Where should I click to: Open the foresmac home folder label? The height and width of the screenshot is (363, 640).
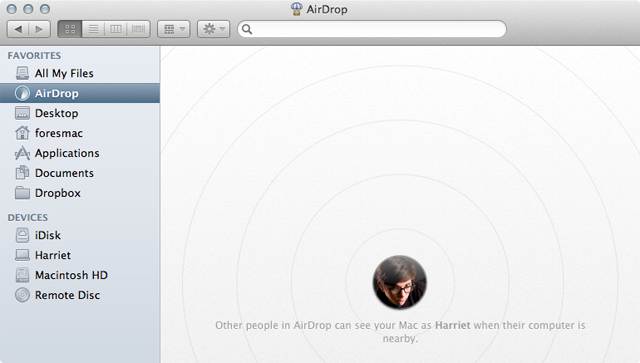tap(59, 133)
